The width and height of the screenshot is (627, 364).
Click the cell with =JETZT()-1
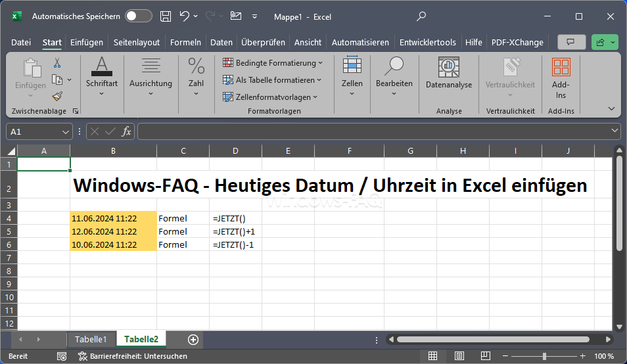235,244
